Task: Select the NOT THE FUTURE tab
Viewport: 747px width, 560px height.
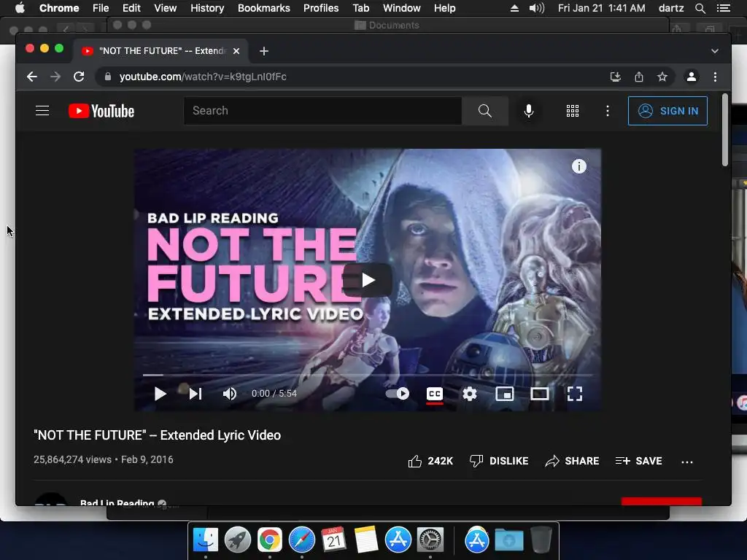Action: pos(160,51)
